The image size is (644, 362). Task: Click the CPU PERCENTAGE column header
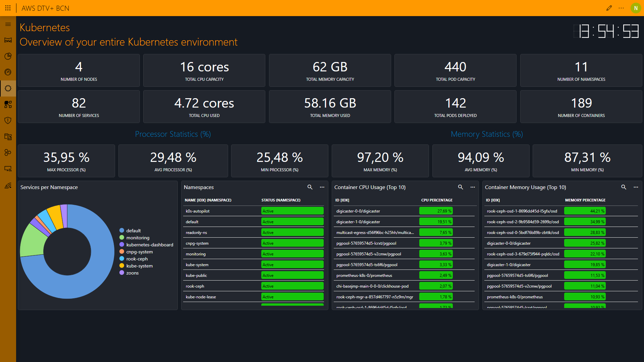point(437,200)
